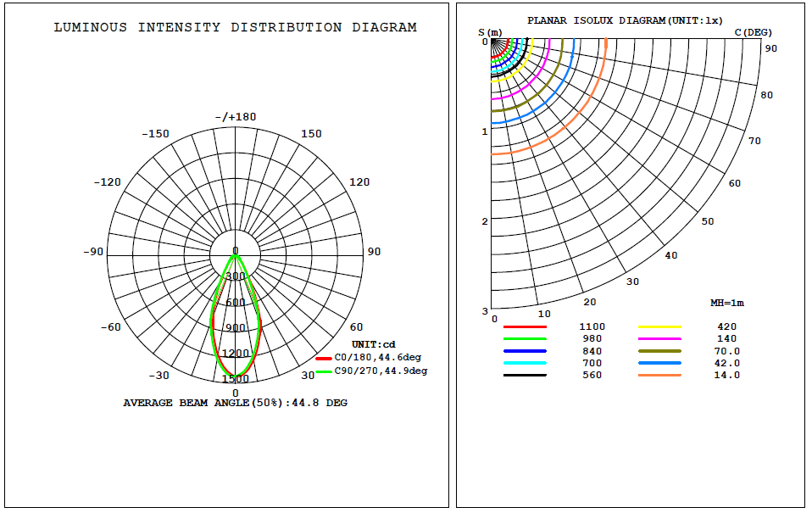Screen dimensions: 812x513
Task: Click the green 980 lux legend line
Action: coord(525,338)
